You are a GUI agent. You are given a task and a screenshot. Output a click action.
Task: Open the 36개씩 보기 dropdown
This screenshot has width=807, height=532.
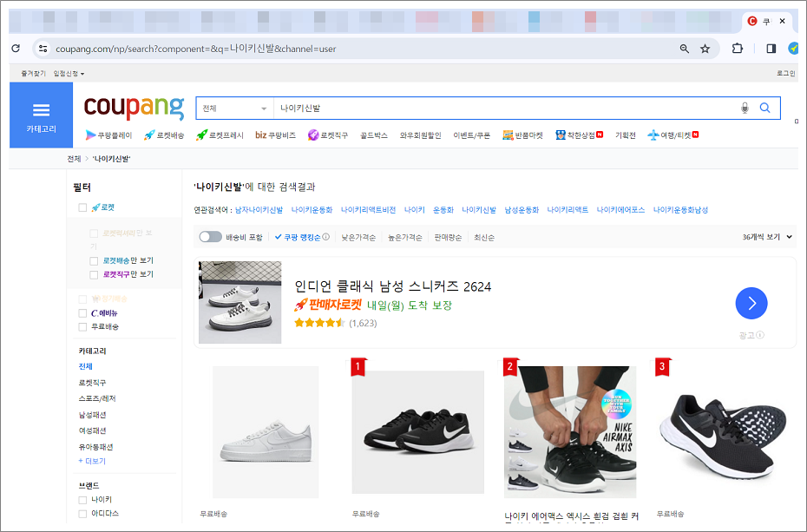pos(767,237)
